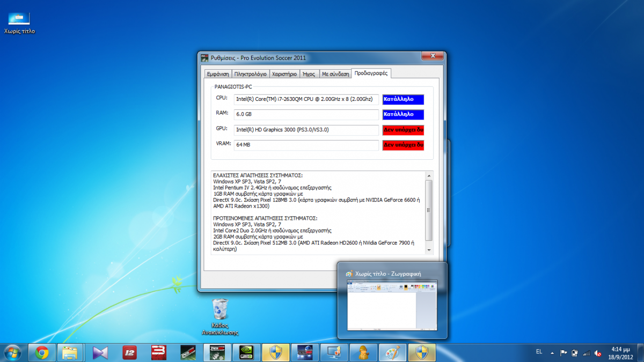Click the yellow figure taskbar icon
644x362 pixels.
(x=363, y=352)
